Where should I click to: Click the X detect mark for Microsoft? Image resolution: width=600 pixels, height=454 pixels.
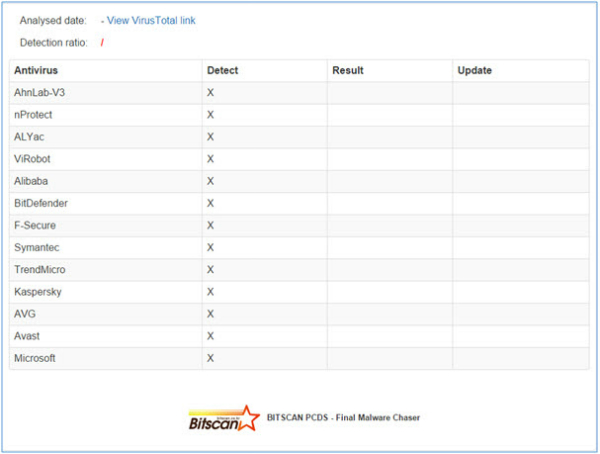(210, 358)
